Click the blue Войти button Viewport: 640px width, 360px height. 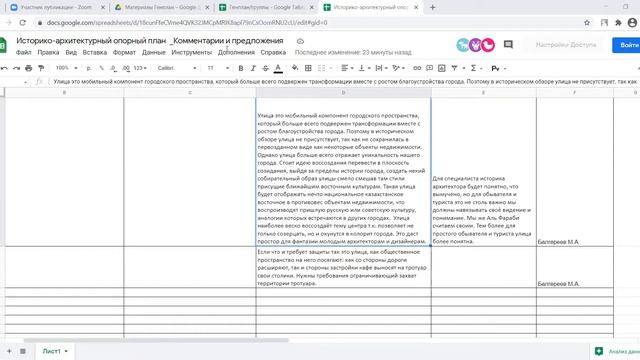point(627,45)
